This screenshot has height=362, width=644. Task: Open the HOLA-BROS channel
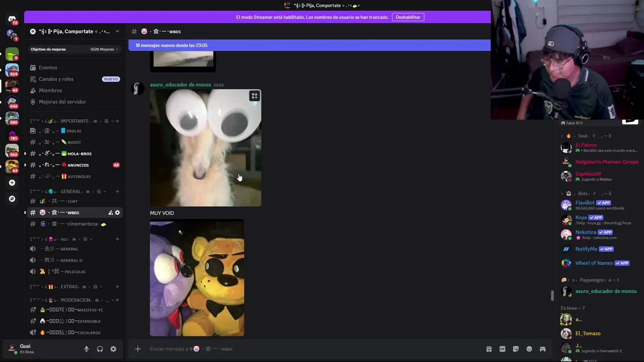pos(74,153)
